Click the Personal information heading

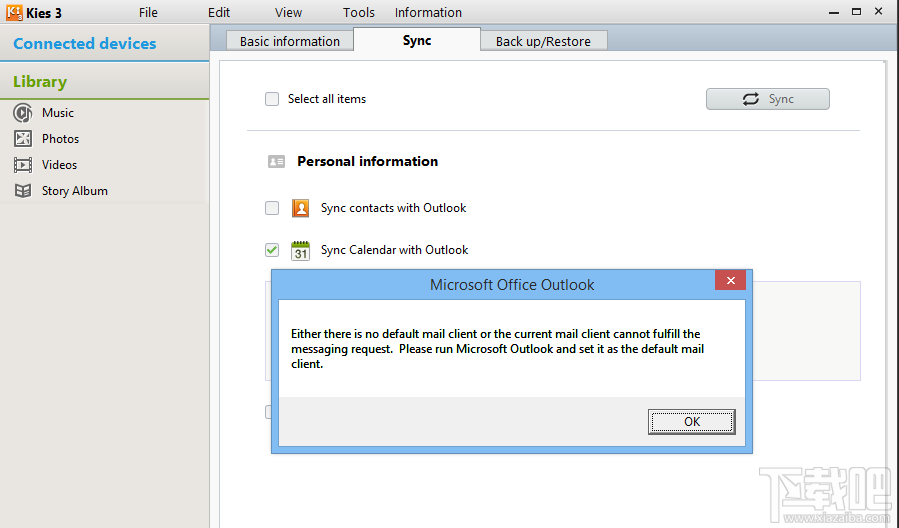[368, 162]
